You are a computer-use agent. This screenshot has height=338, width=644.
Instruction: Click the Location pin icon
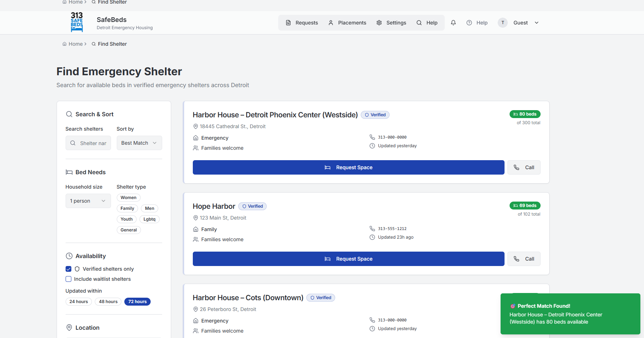click(x=69, y=328)
